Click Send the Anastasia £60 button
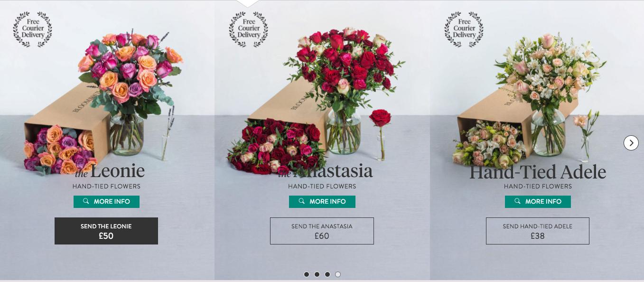This screenshot has width=644, height=282. click(322, 231)
